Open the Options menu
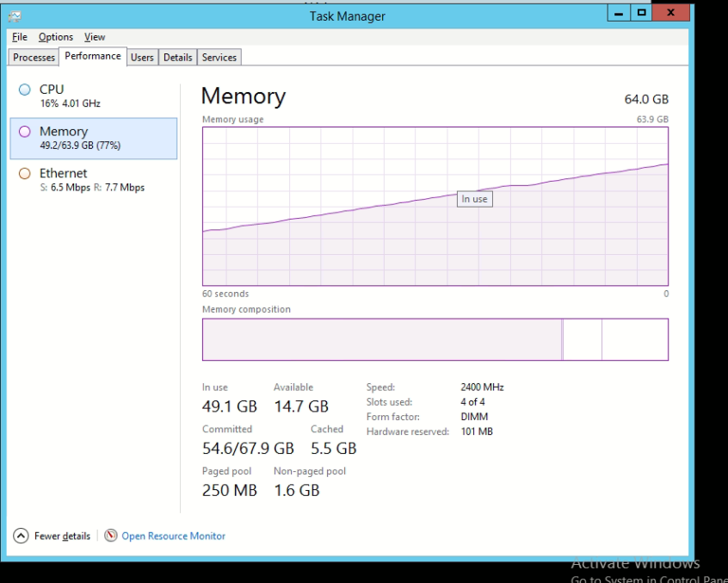Viewport: 728px width, 583px height. pos(56,37)
